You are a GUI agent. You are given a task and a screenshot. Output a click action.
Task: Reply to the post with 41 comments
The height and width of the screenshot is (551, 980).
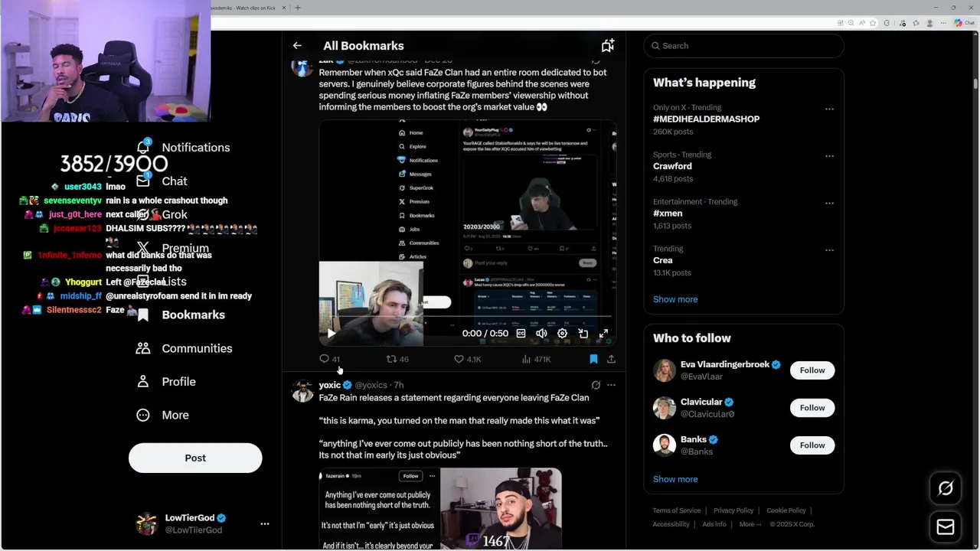pyautogui.click(x=330, y=359)
